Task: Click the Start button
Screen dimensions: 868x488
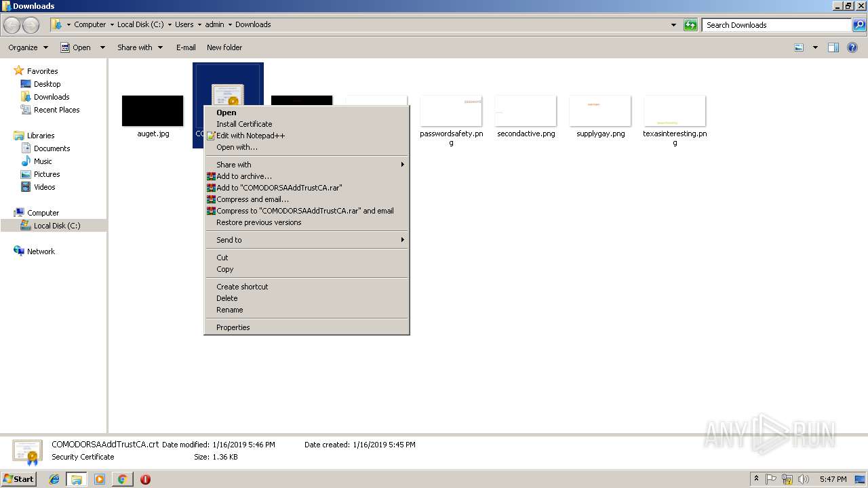Action: 18,479
